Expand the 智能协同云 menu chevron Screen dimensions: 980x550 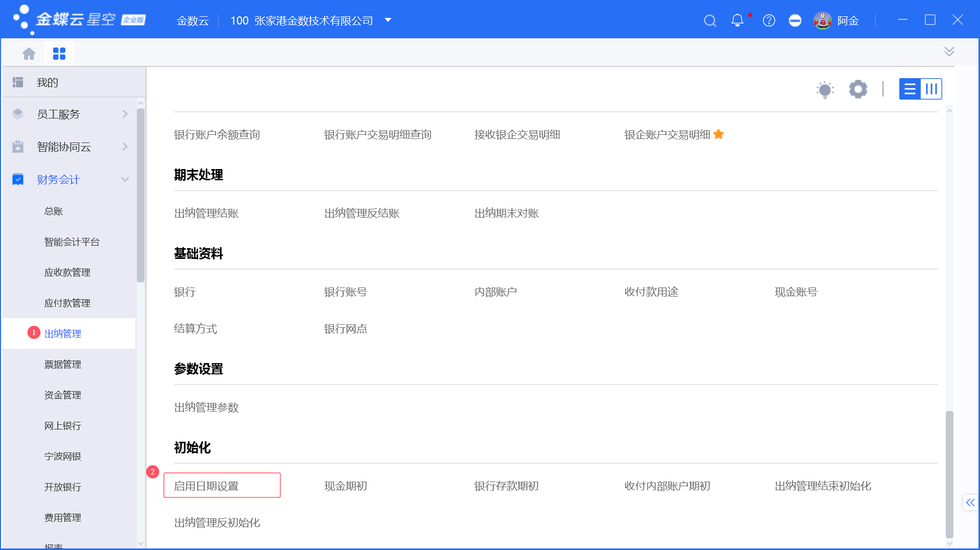[125, 147]
